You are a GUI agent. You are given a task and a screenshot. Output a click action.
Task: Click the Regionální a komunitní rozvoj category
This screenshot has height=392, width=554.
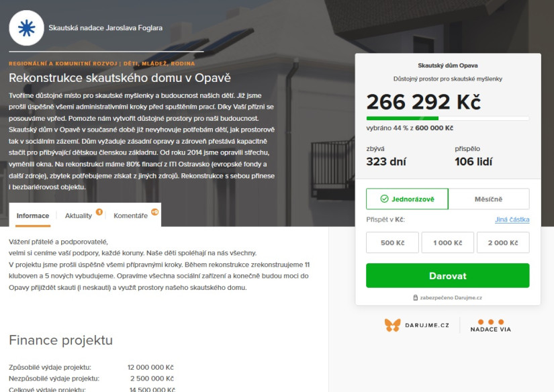[x=63, y=64]
